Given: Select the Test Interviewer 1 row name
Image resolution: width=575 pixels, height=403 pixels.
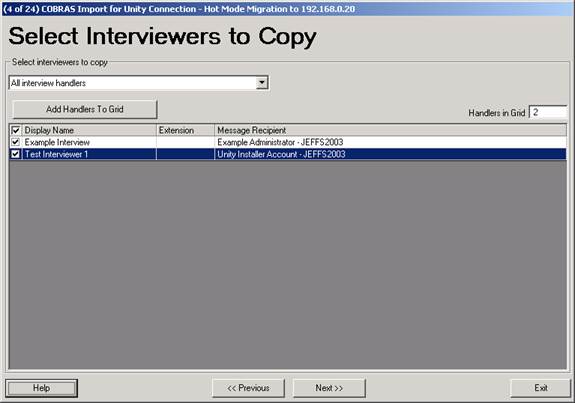Looking at the screenshot, I should coord(56,154).
